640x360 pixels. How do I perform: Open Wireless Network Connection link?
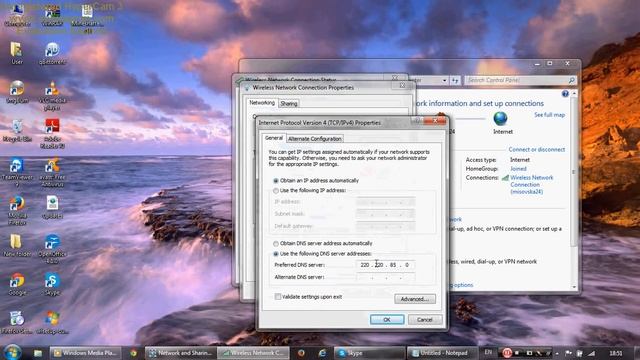[531, 184]
